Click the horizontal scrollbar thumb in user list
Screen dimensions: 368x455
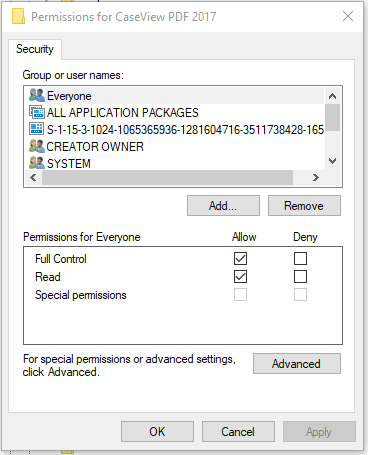click(x=167, y=178)
